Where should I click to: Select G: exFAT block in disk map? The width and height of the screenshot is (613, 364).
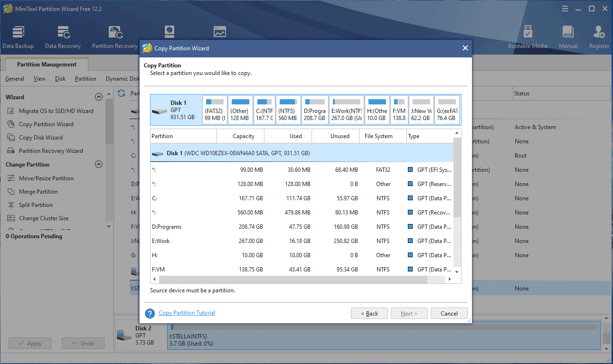[x=447, y=110]
